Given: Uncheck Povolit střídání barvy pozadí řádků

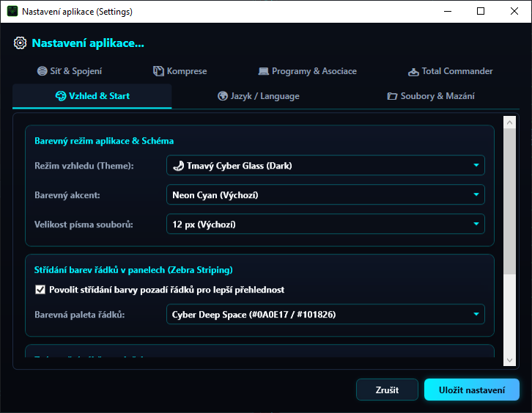Looking at the screenshot, I should [40, 290].
